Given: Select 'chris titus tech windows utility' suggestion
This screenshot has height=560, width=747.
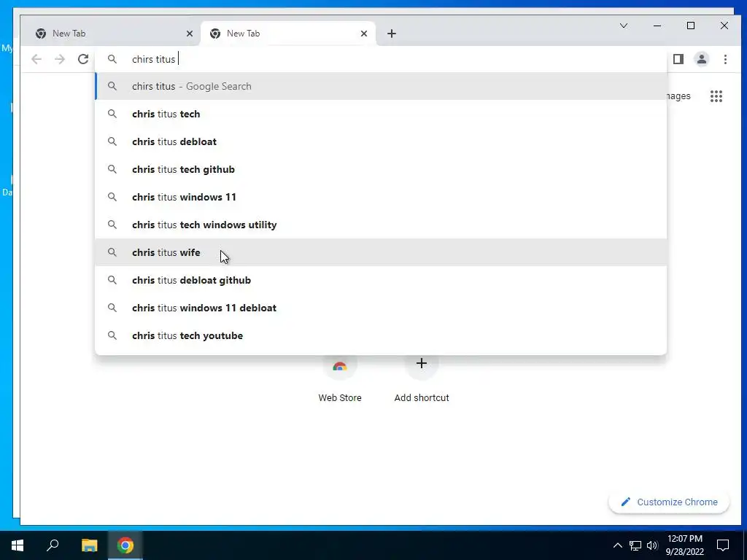Looking at the screenshot, I should (381, 225).
